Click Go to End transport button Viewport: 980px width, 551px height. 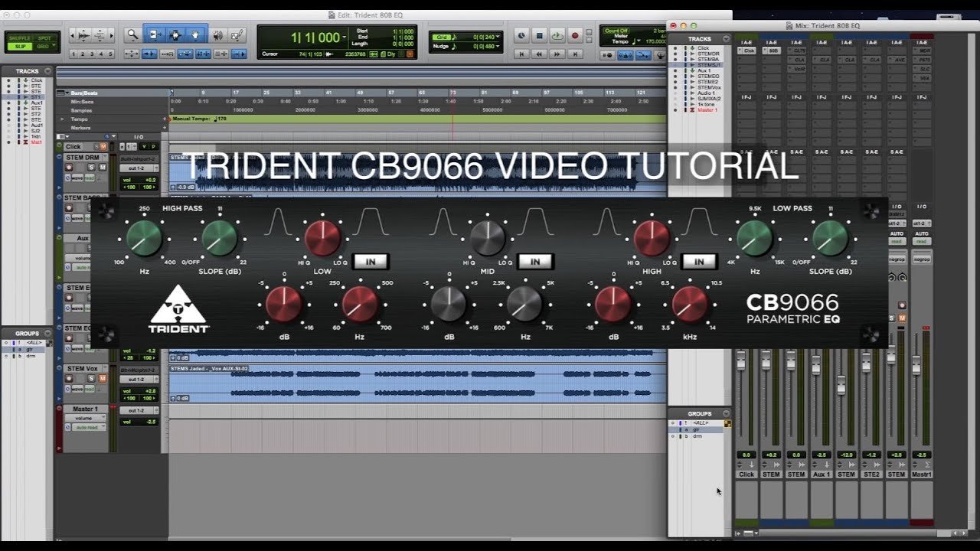pyautogui.click(x=575, y=54)
